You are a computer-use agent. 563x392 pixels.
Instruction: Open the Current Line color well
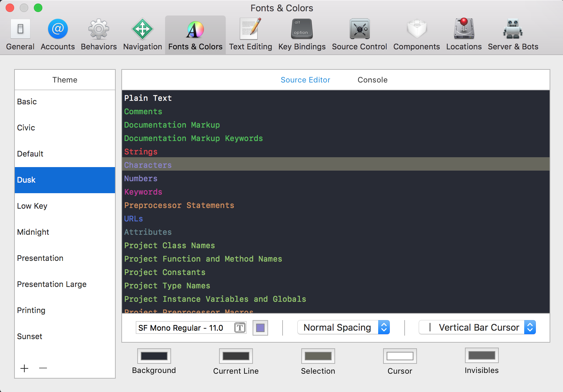tap(236, 356)
